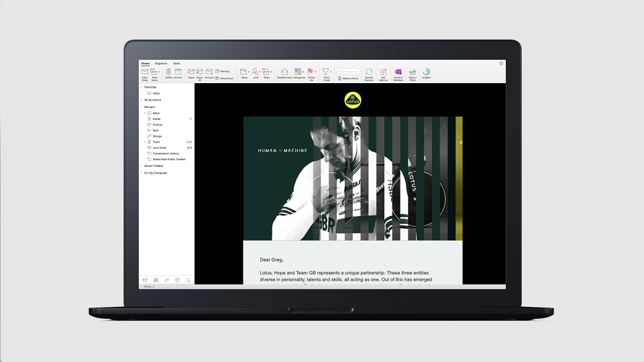644x362 pixels.
Task: Open Move dropdown arrow
Action: point(248,72)
